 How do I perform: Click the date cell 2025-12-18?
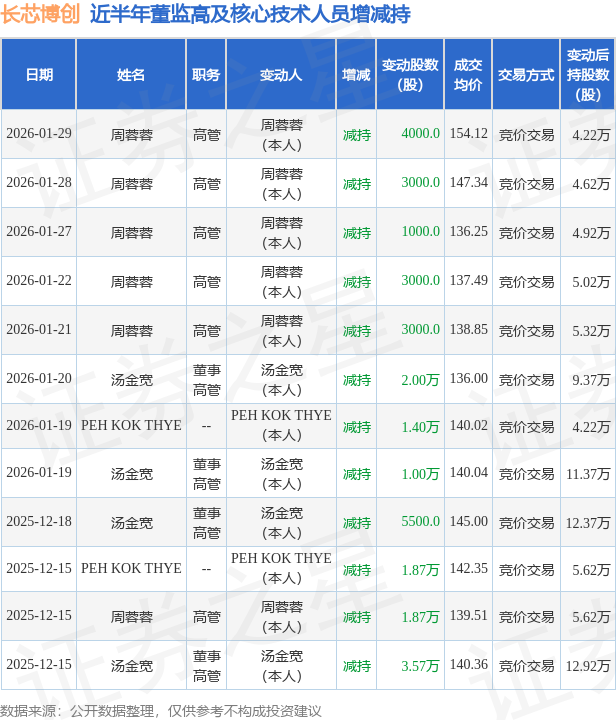pyautogui.click(x=39, y=522)
